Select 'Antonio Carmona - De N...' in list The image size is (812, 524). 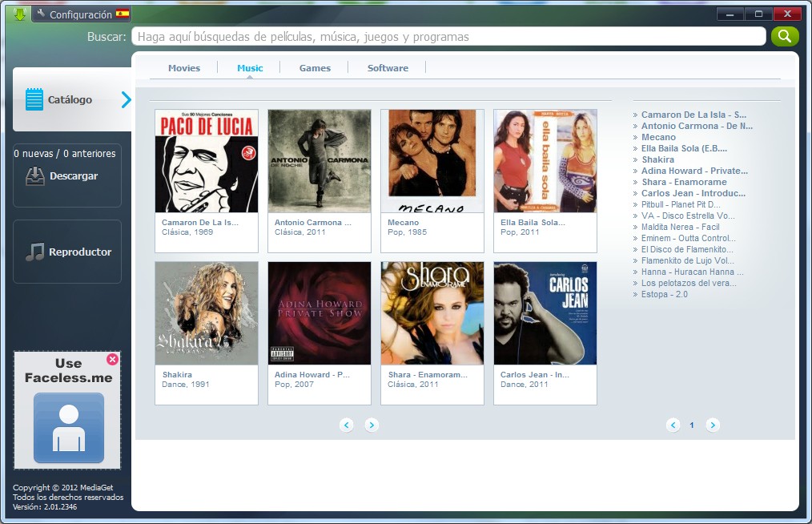tap(697, 126)
